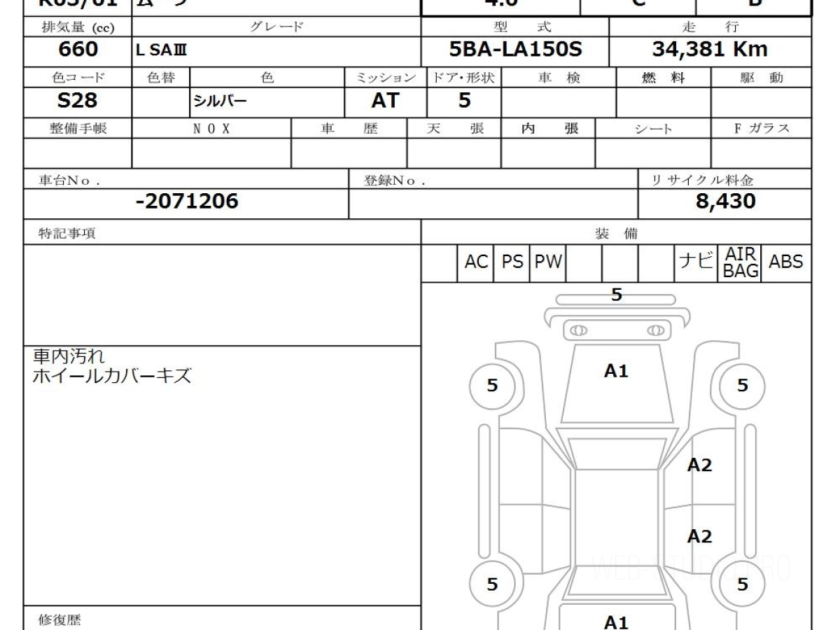Select the Fガラス header
The width and height of the screenshot is (840, 630).
coord(762,128)
